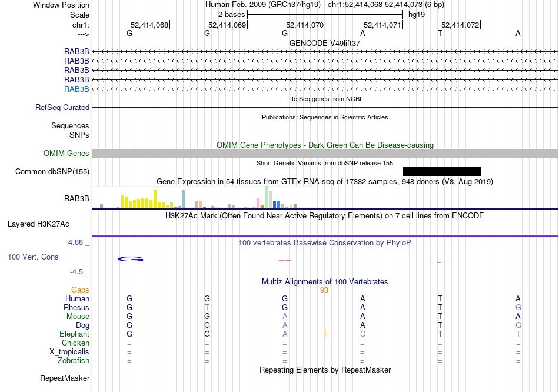Open the Sequences track label
This screenshot has height=392, width=559.
click(70, 125)
